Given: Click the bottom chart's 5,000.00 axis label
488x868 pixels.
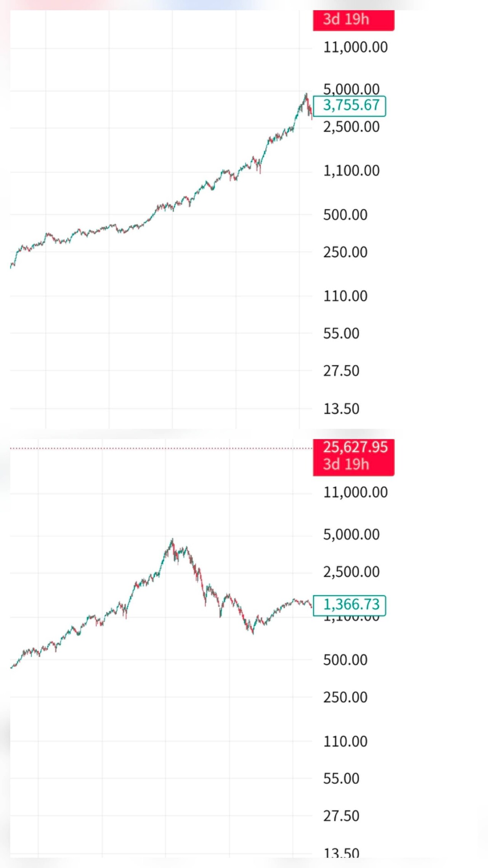Looking at the screenshot, I should point(351,535).
